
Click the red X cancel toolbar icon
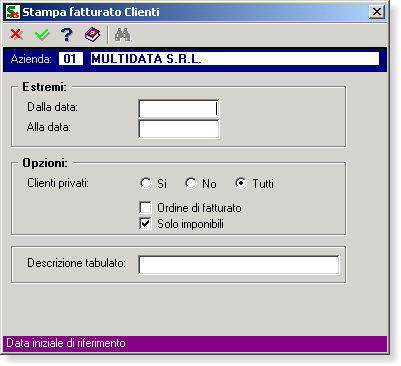[16, 34]
